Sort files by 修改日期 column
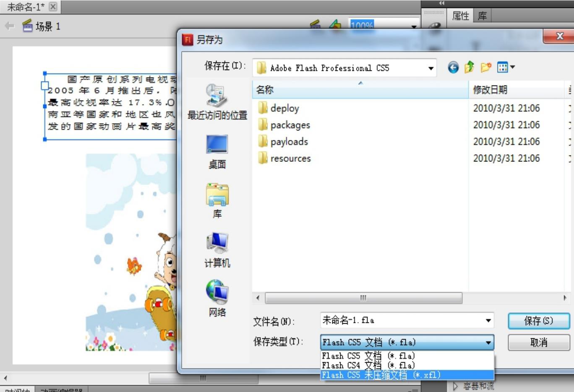The height and width of the screenshot is (392, 574). 517,90
